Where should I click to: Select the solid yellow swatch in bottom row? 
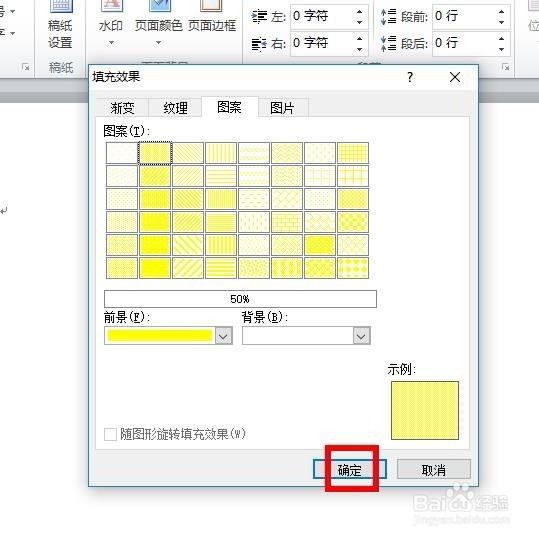[155, 268]
